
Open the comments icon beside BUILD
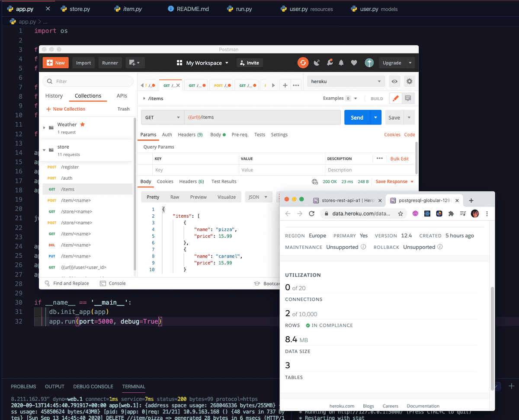(408, 99)
